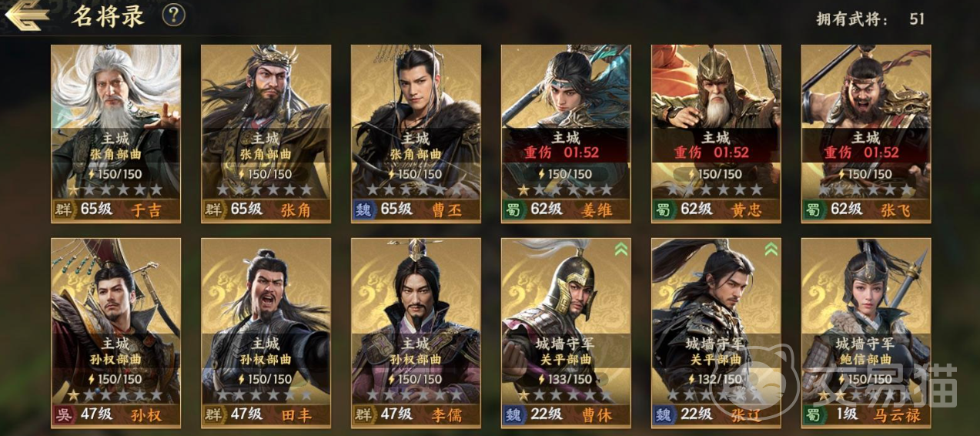Select the 张角 general card
Viewport: 980px width, 436px height.
pos(266,133)
